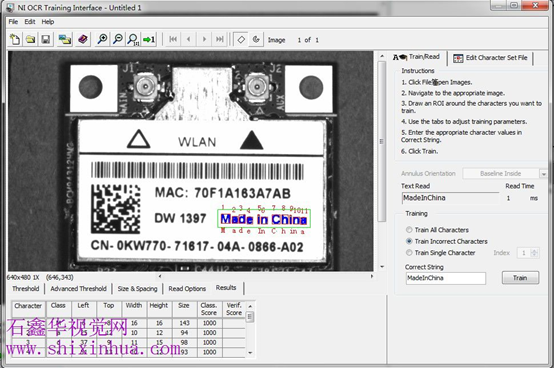The image size is (554, 368).
Task: Open the Threshold tab
Action: pos(25,289)
